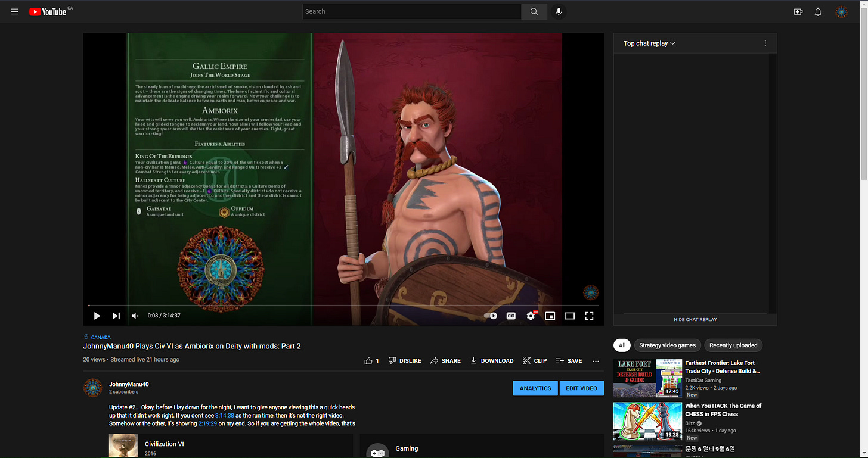Image resolution: width=868 pixels, height=458 pixels.
Task: Click the ANALYTICS button
Action: click(x=535, y=388)
